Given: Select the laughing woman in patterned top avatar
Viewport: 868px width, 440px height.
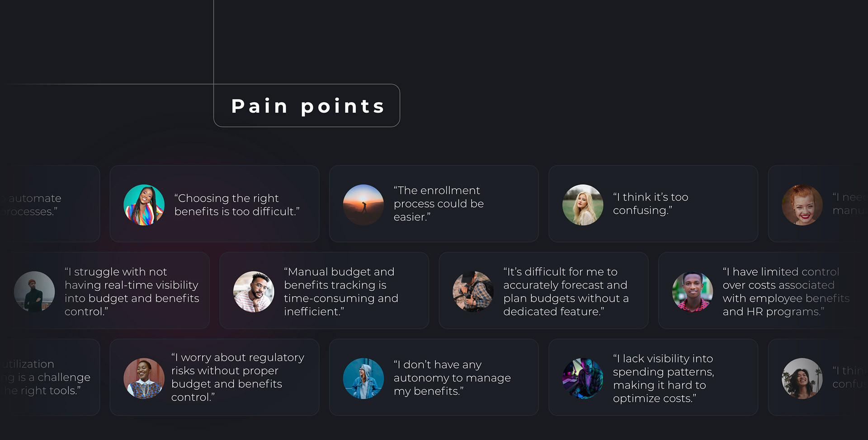Looking at the screenshot, I should click(144, 378).
